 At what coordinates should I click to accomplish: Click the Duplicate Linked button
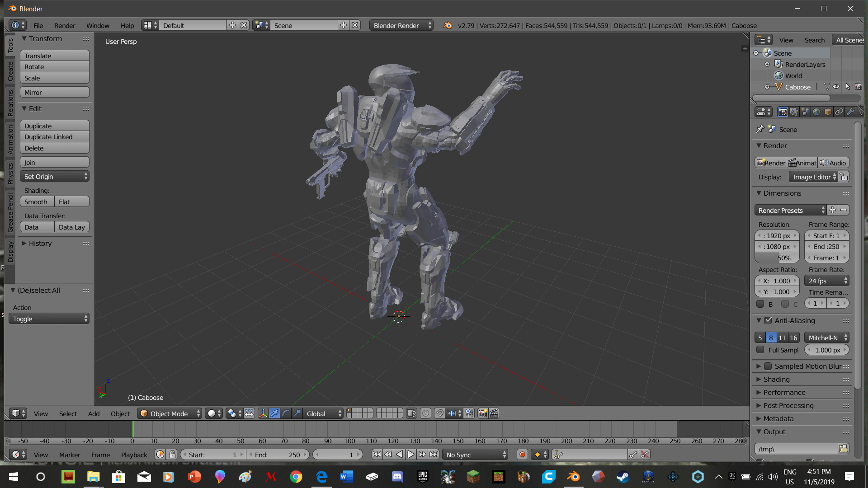click(55, 137)
